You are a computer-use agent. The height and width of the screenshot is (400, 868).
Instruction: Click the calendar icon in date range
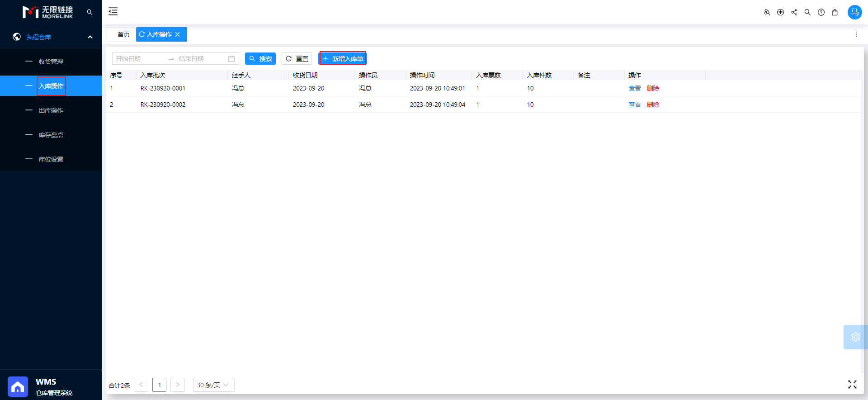pyautogui.click(x=231, y=59)
